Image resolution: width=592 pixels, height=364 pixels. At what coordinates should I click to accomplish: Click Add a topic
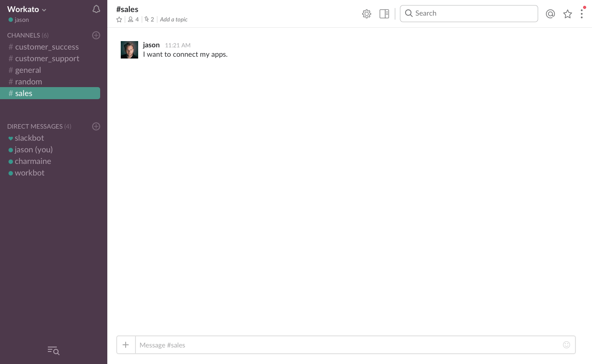click(174, 20)
